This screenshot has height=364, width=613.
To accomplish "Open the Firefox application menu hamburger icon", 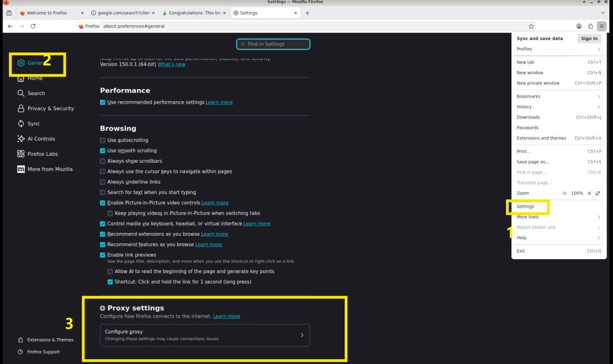I will point(601,26).
